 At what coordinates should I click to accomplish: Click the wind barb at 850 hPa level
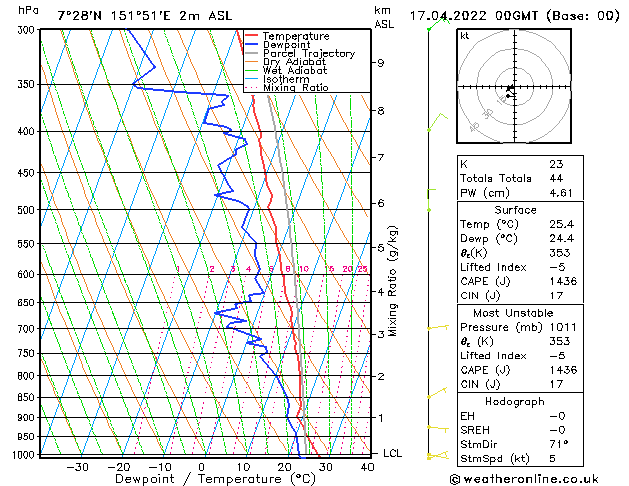click(x=437, y=393)
